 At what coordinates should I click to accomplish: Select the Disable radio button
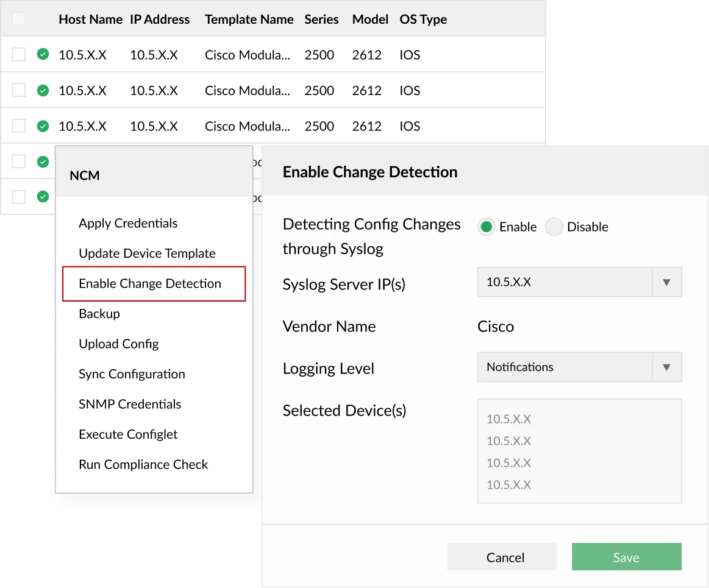(x=554, y=226)
